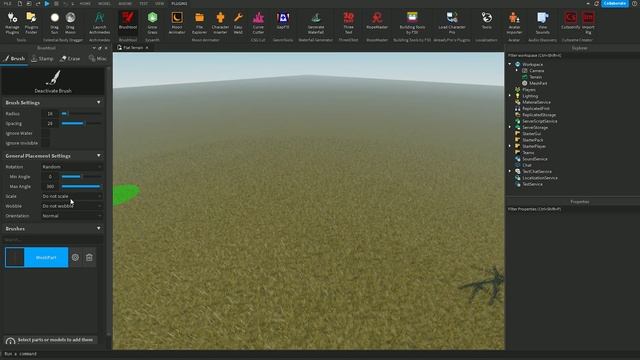Open the Curve Cutter plugin

coord(258,23)
